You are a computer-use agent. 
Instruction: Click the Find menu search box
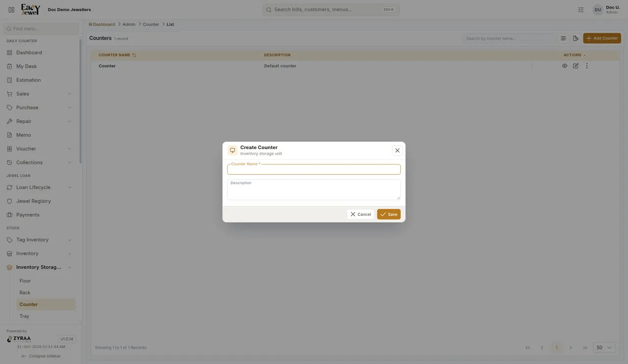click(x=41, y=29)
